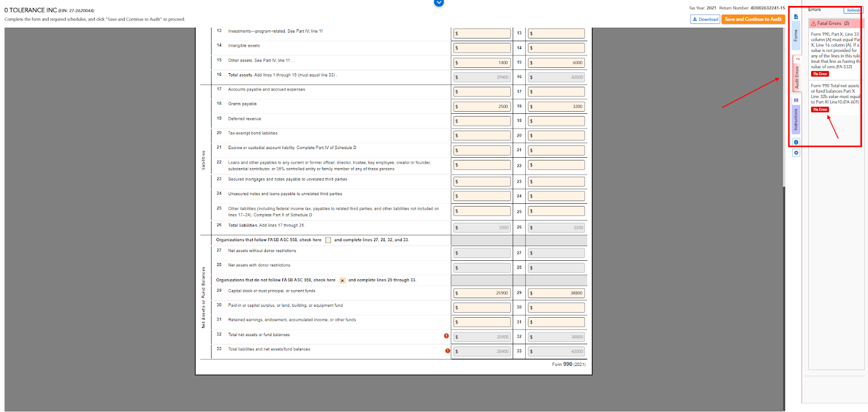Edit line 18 Grants payable field showing 3200
The width and height of the screenshot is (868, 412).
pos(556,107)
